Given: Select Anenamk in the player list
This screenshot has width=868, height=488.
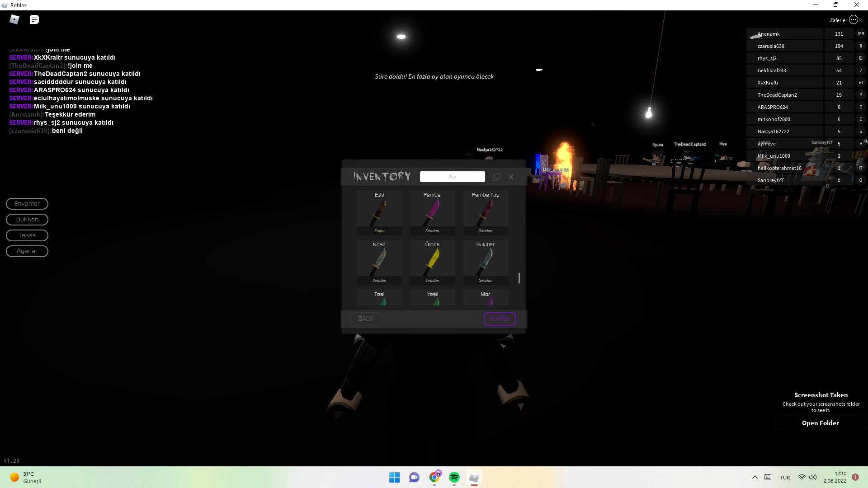Looking at the screenshot, I should (785, 34).
